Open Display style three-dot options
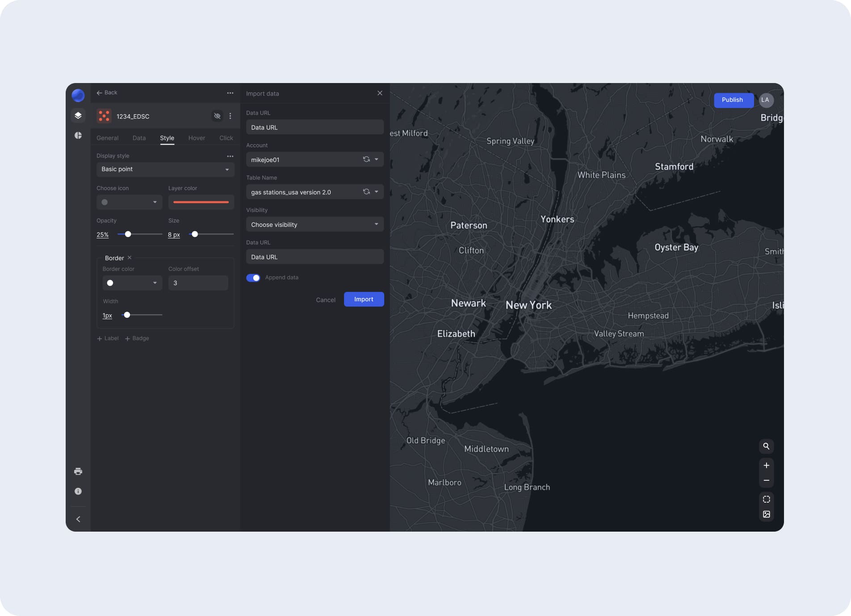This screenshot has height=616, width=851. (230, 156)
